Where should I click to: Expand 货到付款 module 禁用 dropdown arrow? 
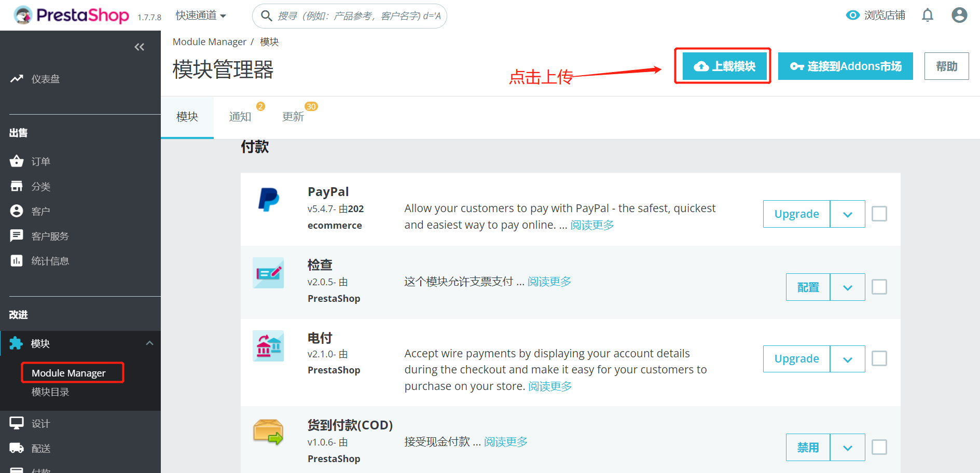(848, 448)
